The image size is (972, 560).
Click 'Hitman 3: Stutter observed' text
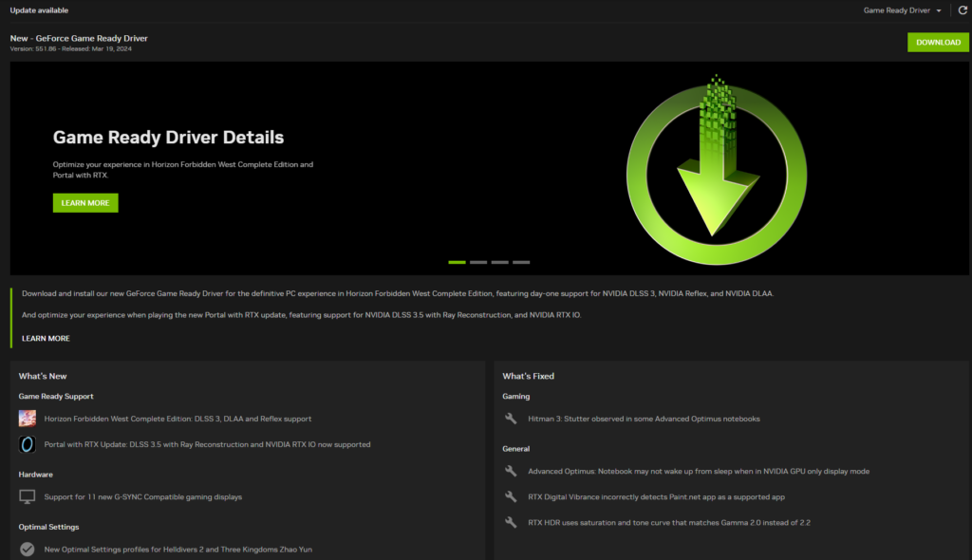(645, 420)
